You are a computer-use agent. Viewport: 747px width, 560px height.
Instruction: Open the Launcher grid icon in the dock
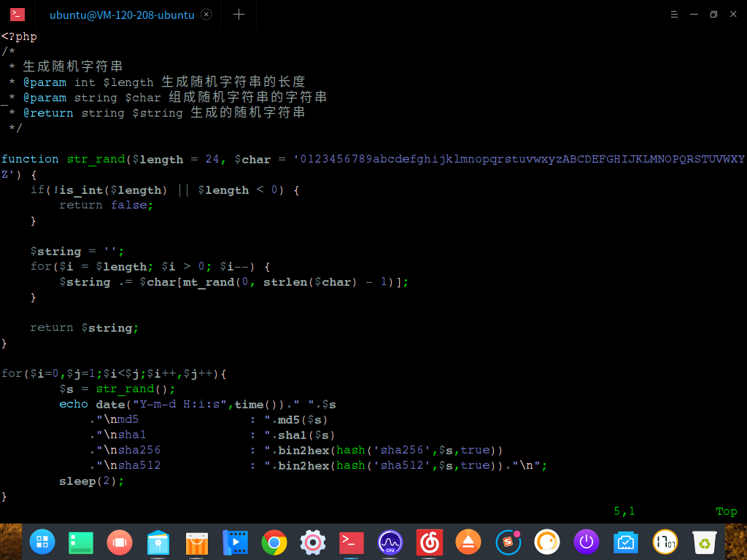[x=42, y=542]
